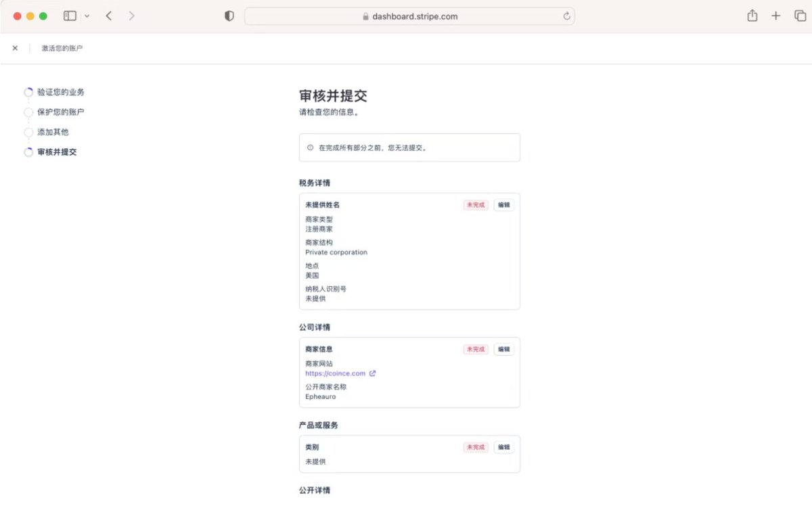
Task: Click the 注册商家 merchant type value
Action: coord(319,229)
